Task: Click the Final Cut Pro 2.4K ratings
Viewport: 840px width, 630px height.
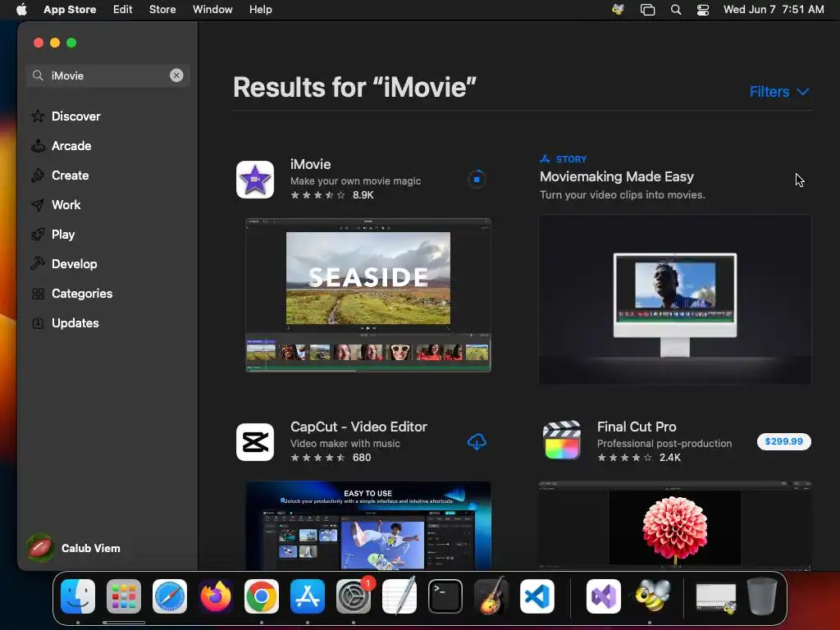Action: 669,458
